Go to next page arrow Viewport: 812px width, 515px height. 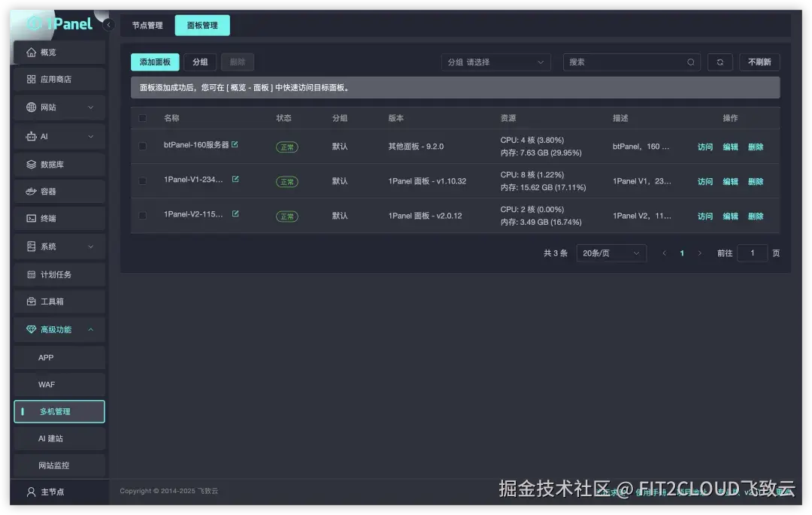coord(700,253)
